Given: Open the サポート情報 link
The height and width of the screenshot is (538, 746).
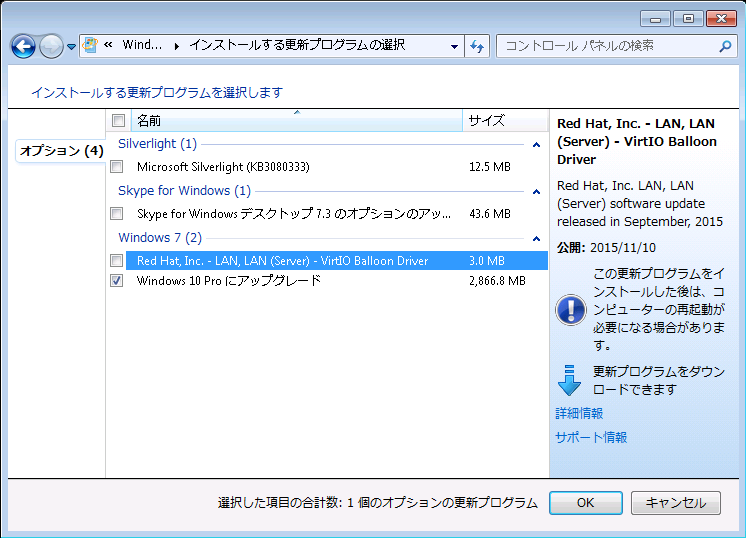Looking at the screenshot, I should point(591,437).
